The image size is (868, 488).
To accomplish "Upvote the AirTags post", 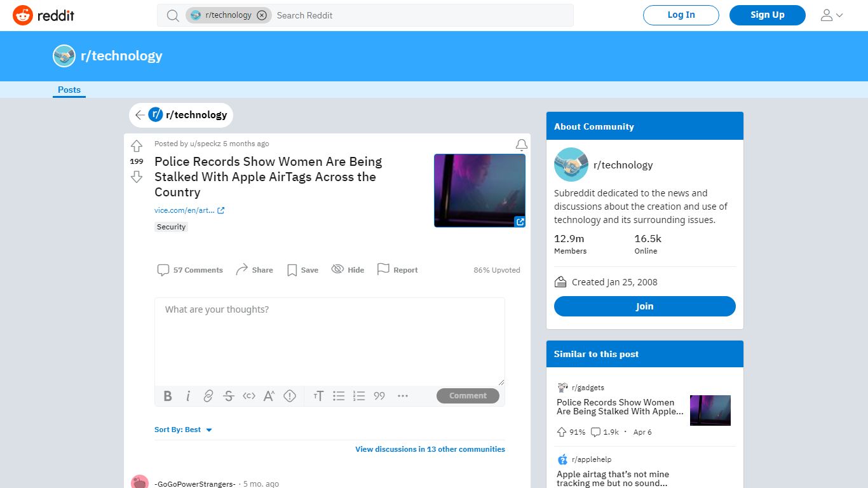I will point(137,146).
